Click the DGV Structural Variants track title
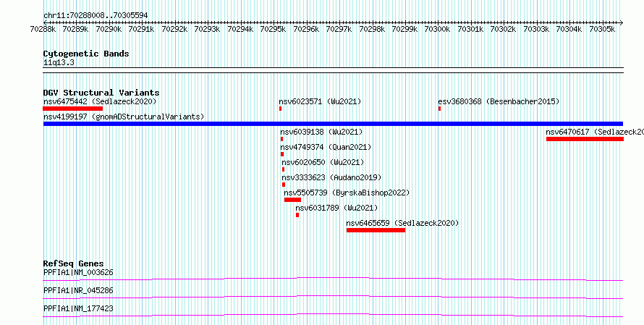The width and height of the screenshot is (644, 325). [101, 93]
